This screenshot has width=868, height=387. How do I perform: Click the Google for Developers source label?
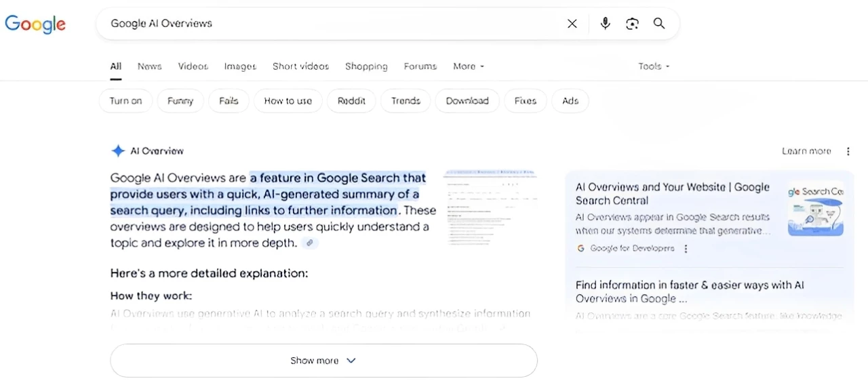point(632,249)
